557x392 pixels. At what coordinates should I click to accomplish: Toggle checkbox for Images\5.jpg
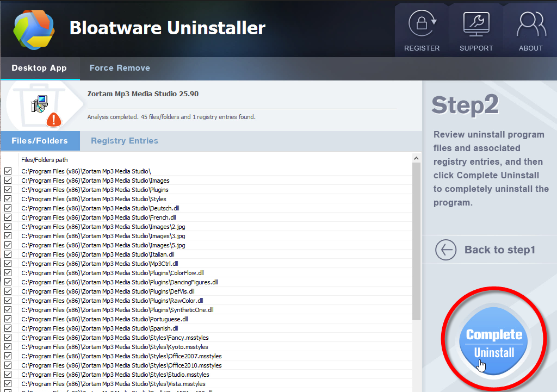pos(8,245)
